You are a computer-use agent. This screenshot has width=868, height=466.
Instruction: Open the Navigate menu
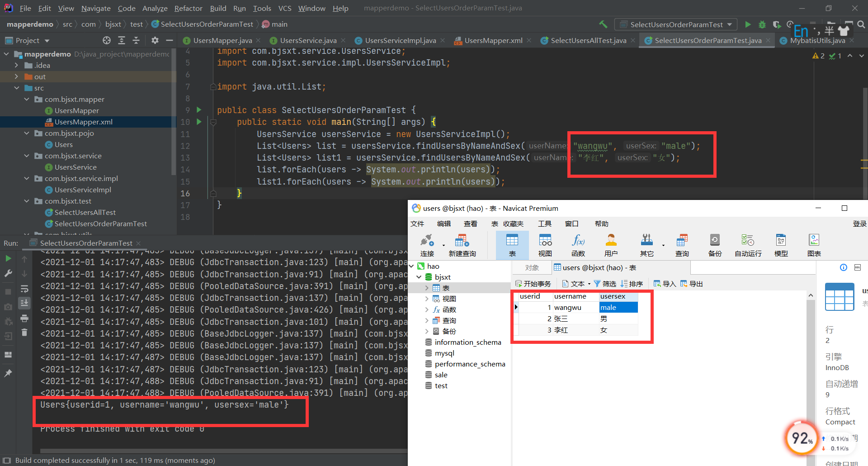(x=96, y=8)
